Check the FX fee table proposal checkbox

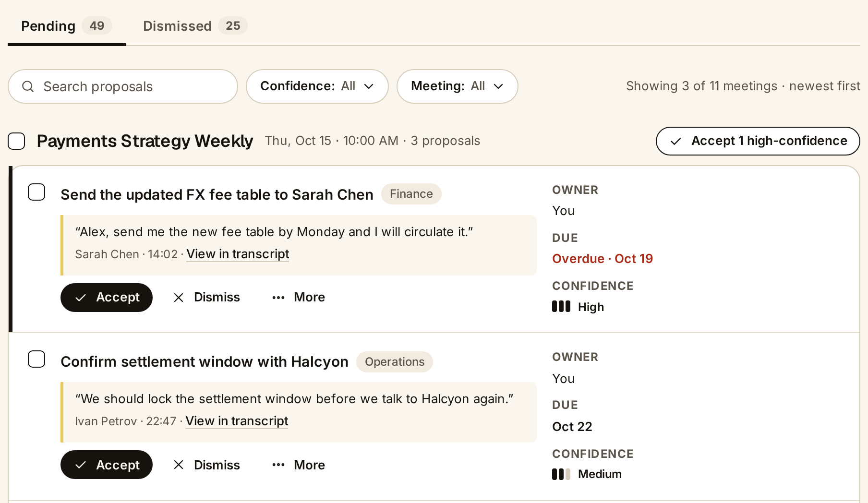click(36, 192)
